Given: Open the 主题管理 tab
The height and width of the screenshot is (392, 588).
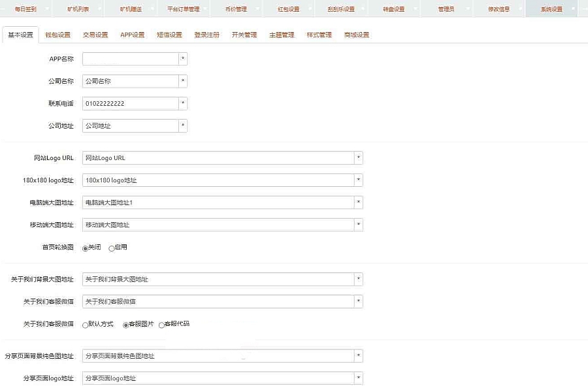Looking at the screenshot, I should (x=282, y=35).
